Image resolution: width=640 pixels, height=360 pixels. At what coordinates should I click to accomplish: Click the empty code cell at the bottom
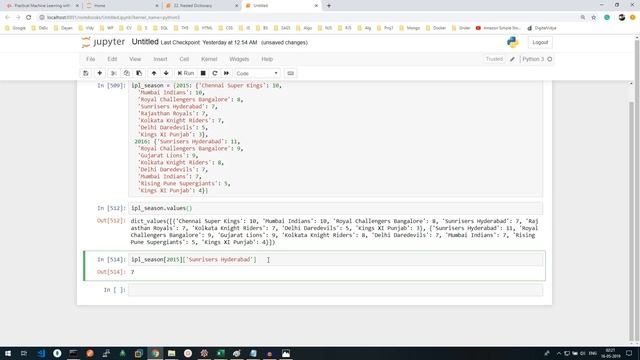coord(336,290)
